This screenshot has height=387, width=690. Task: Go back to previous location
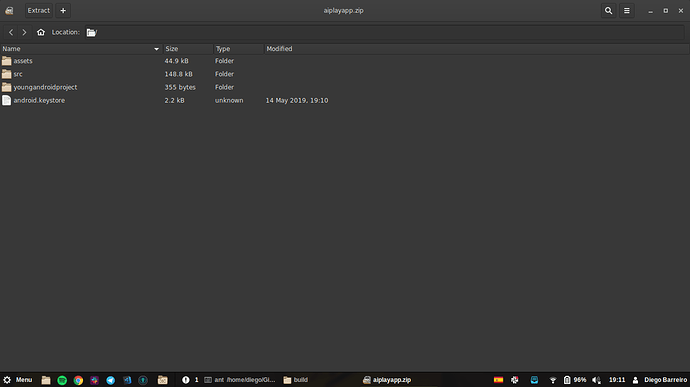tap(11, 32)
